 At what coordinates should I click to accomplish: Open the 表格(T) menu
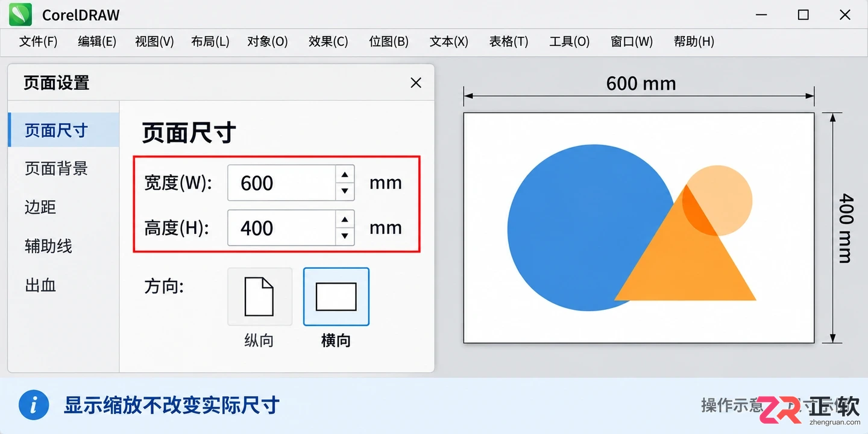pyautogui.click(x=509, y=42)
